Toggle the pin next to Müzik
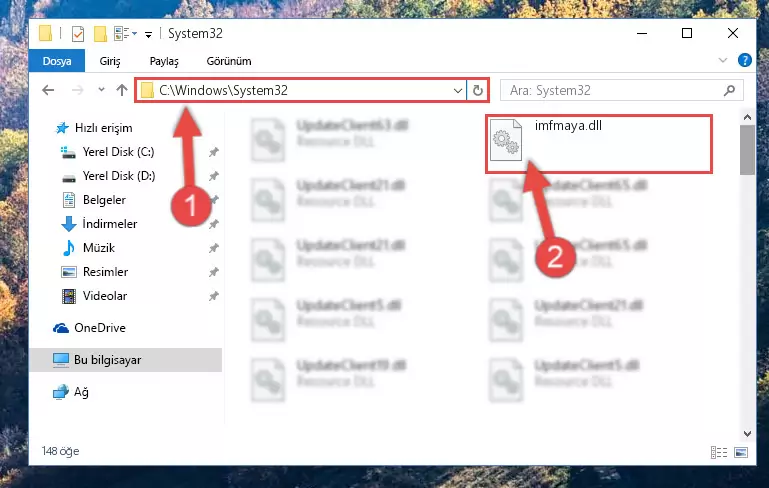The width and height of the screenshot is (769, 488). (x=213, y=248)
